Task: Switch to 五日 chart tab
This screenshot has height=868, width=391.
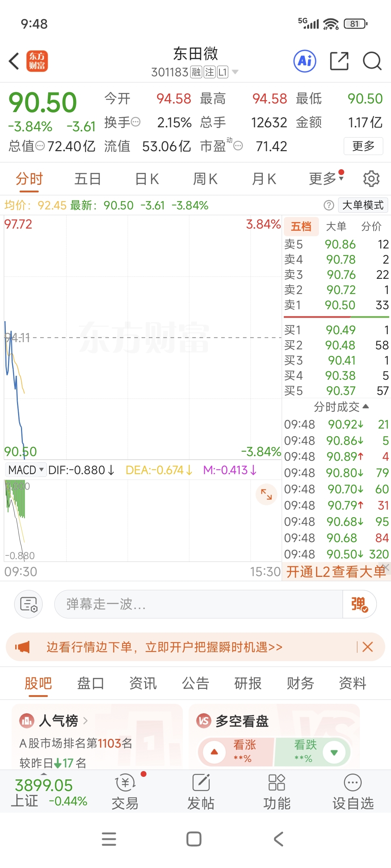Action: (88, 179)
